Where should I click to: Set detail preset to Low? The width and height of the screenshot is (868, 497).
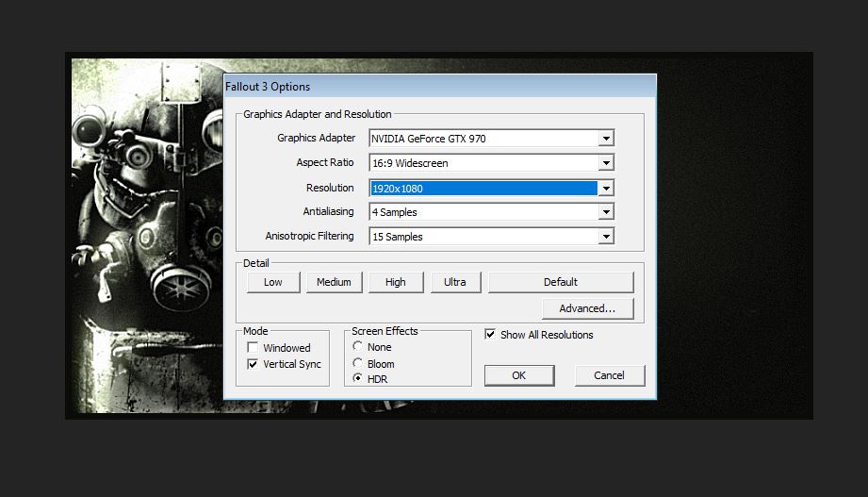(x=273, y=282)
